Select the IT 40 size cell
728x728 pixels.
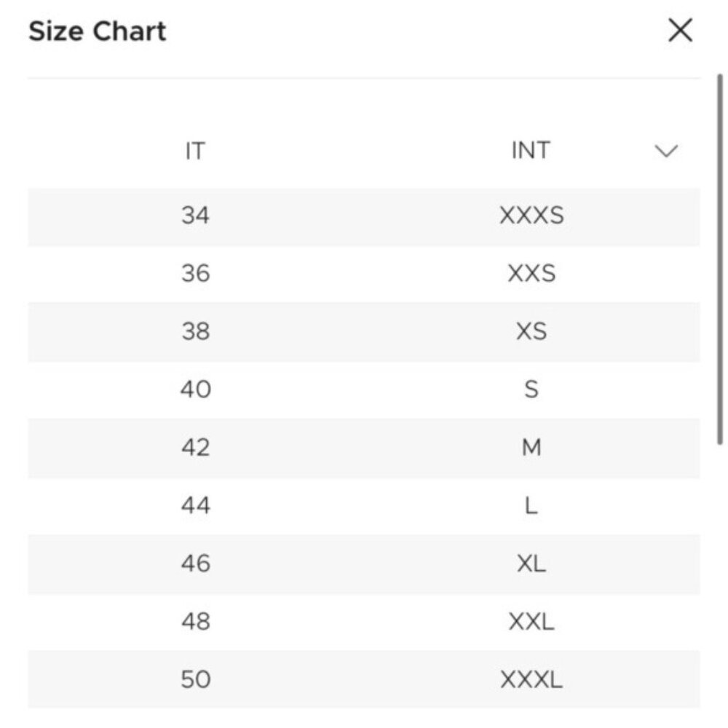point(195,389)
